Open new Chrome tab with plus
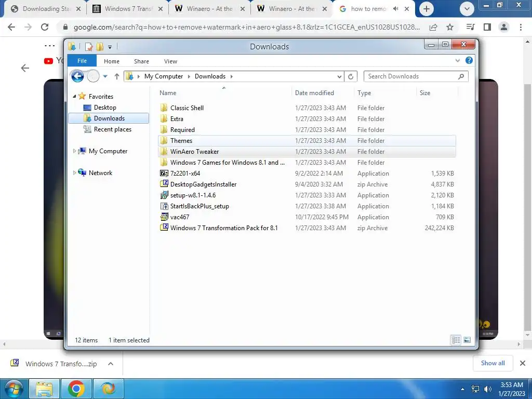 (427, 9)
